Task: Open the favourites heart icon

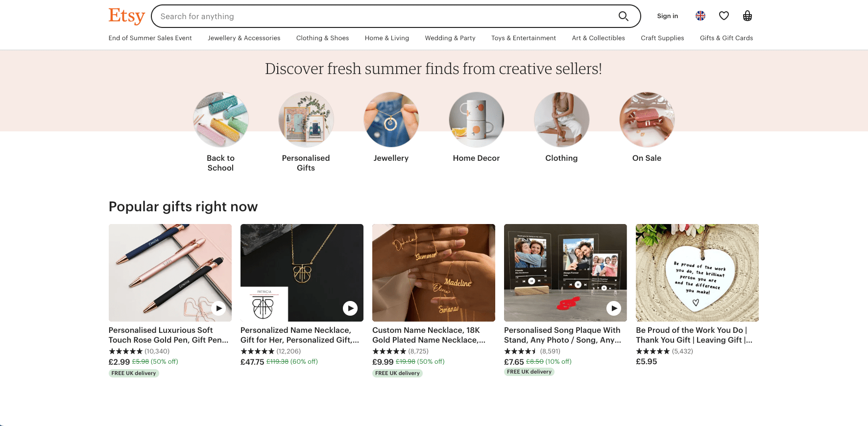Action: (723, 16)
